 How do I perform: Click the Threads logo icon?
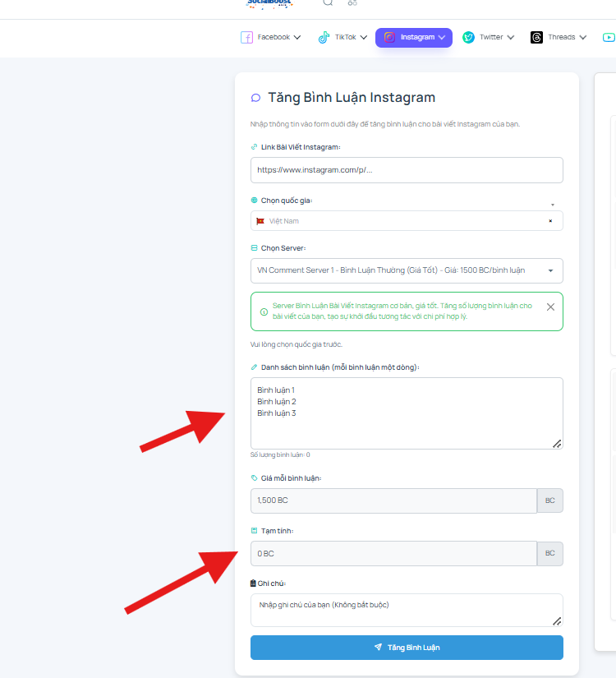click(x=536, y=37)
